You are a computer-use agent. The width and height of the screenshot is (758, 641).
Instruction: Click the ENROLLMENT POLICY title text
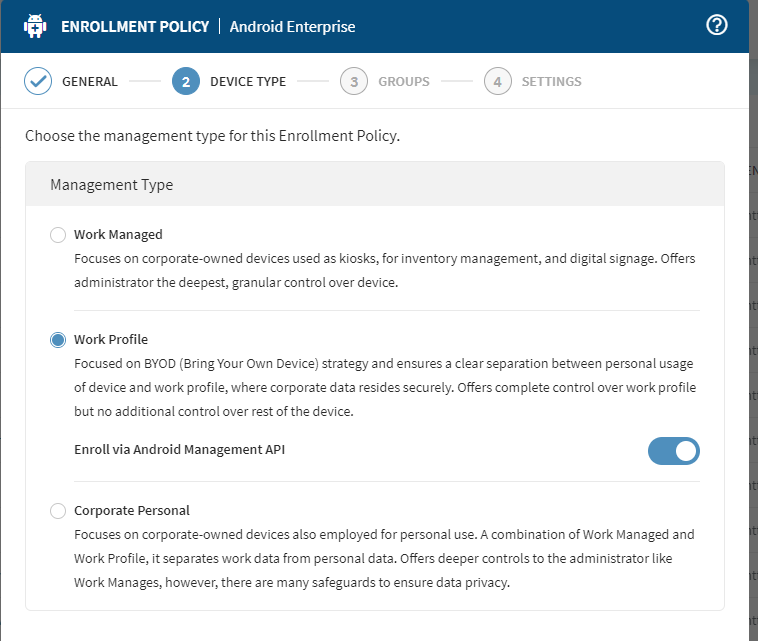(135, 27)
